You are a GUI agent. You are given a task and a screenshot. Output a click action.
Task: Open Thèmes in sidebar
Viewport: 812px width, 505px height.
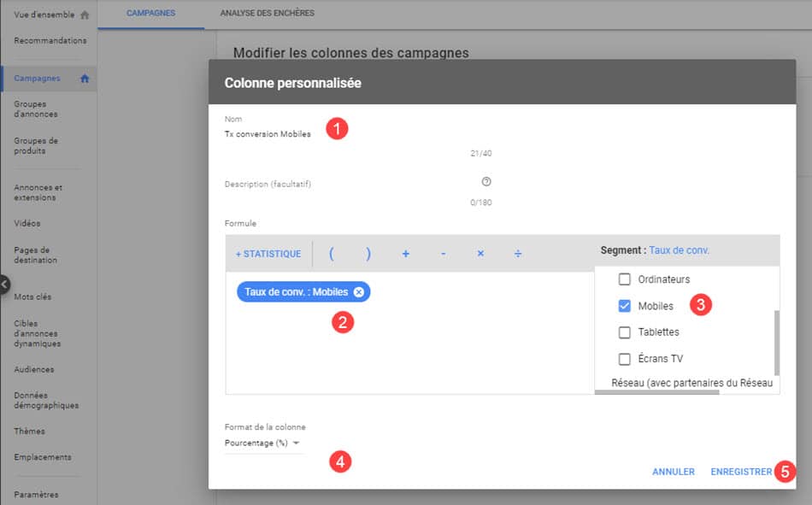[x=30, y=432]
